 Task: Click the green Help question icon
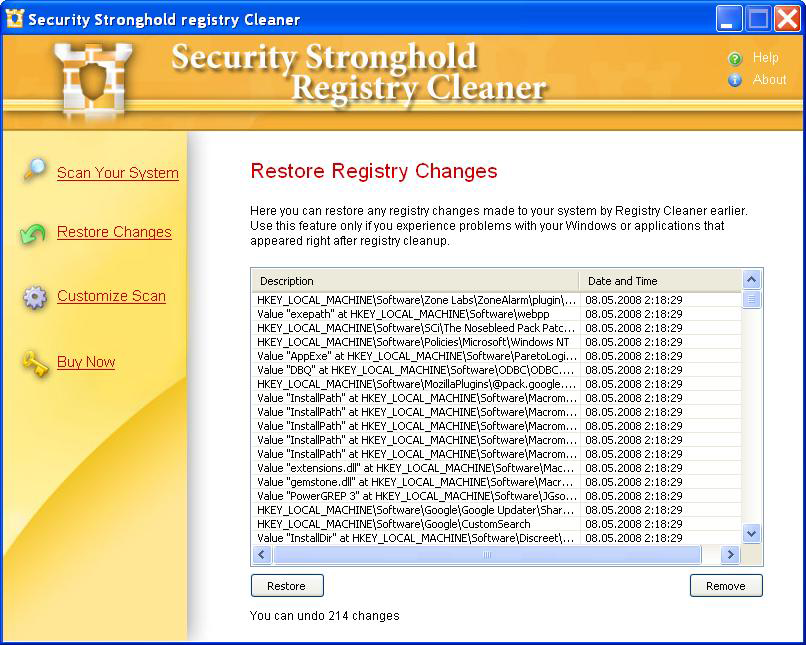(x=735, y=59)
